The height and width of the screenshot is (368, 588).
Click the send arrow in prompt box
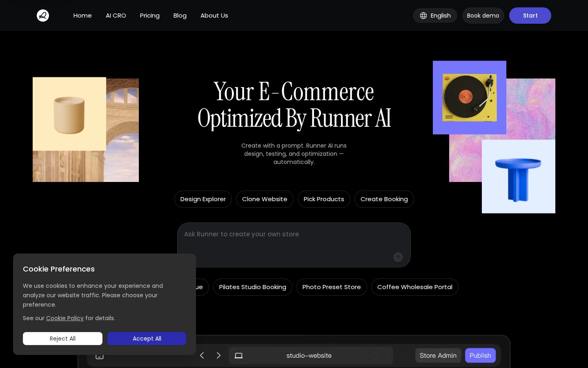tap(398, 257)
